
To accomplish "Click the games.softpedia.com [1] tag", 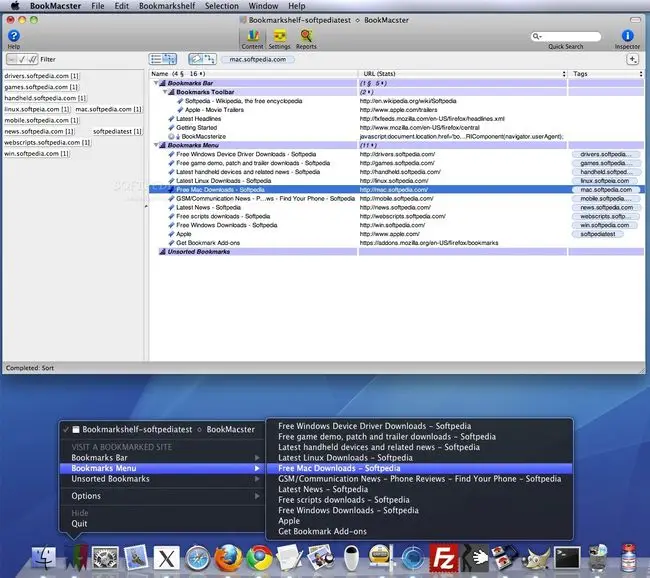I will click(41, 87).
